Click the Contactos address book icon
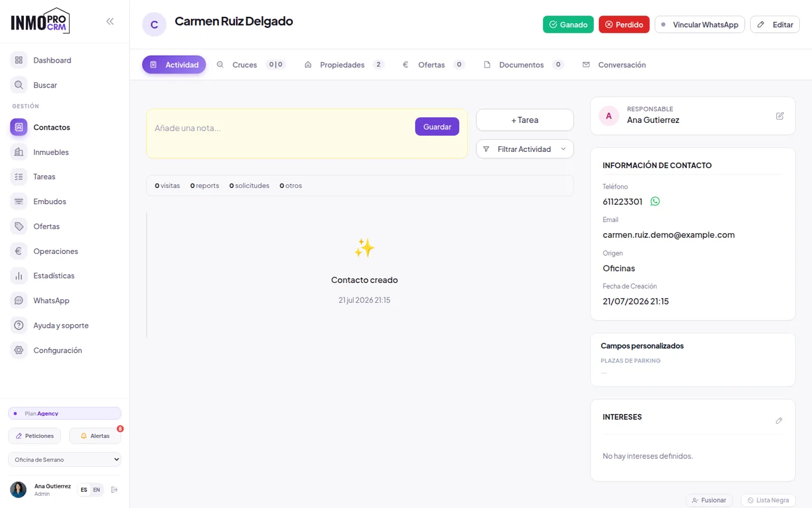The height and width of the screenshot is (508, 812). [19, 127]
